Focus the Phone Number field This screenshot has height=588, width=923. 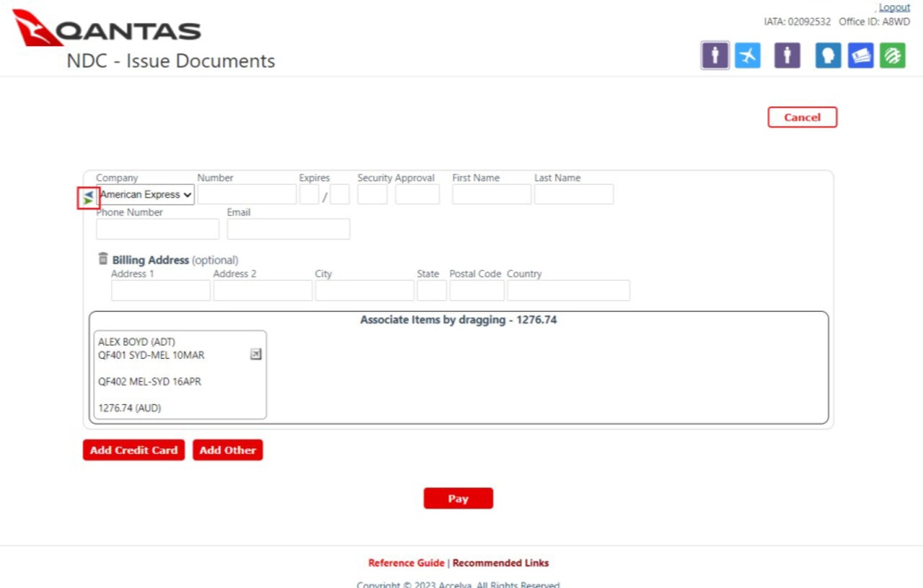[158, 229]
